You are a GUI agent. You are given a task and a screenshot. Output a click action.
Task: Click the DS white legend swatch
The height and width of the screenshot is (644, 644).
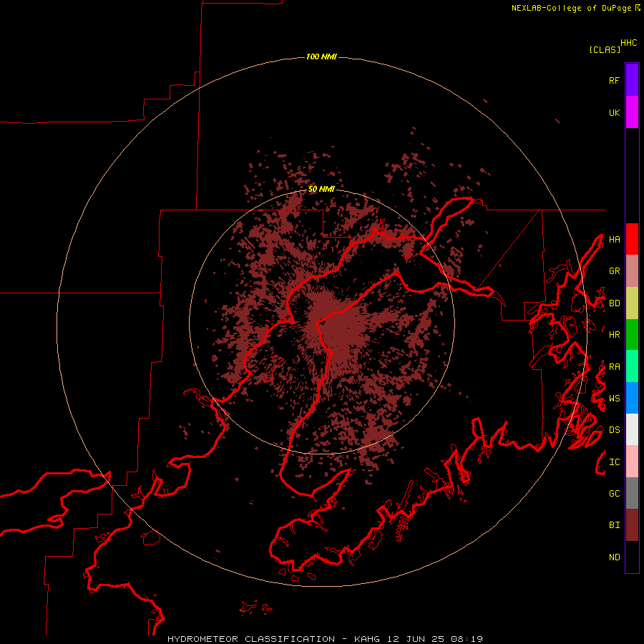[632, 429]
